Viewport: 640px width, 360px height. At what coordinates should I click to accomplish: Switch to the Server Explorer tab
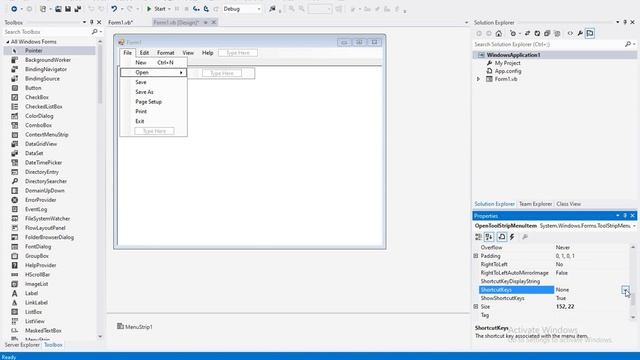(x=22, y=345)
